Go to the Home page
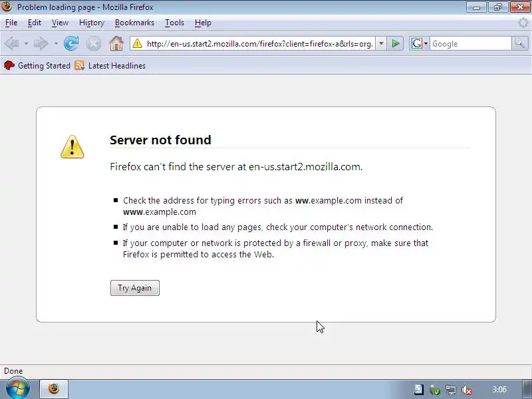532x399 pixels. 116,43
